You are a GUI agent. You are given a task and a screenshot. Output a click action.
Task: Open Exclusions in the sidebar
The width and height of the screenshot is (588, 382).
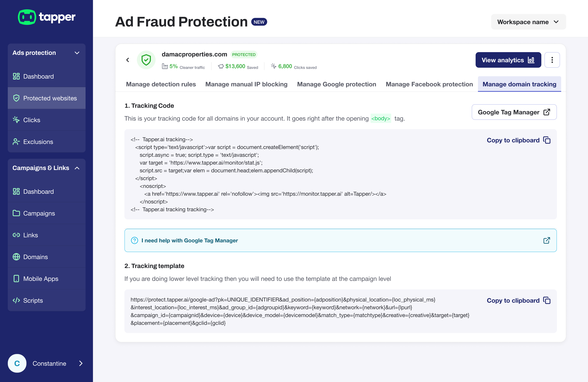coord(38,142)
